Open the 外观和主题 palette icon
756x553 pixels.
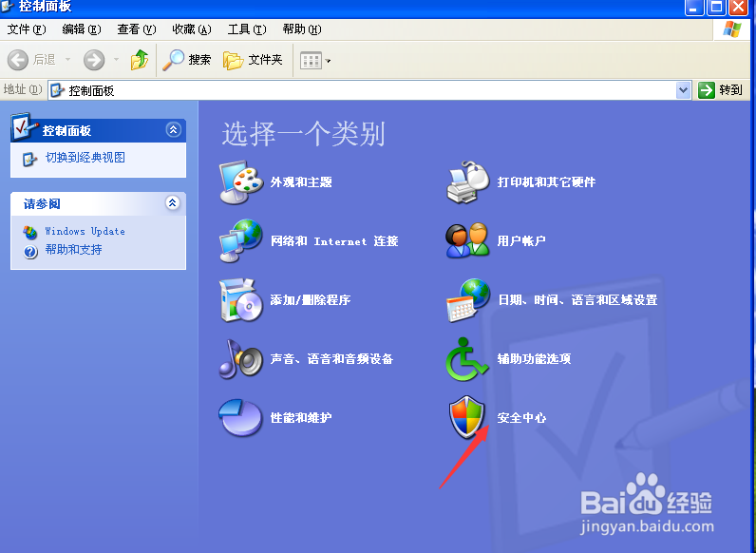pyautogui.click(x=241, y=182)
